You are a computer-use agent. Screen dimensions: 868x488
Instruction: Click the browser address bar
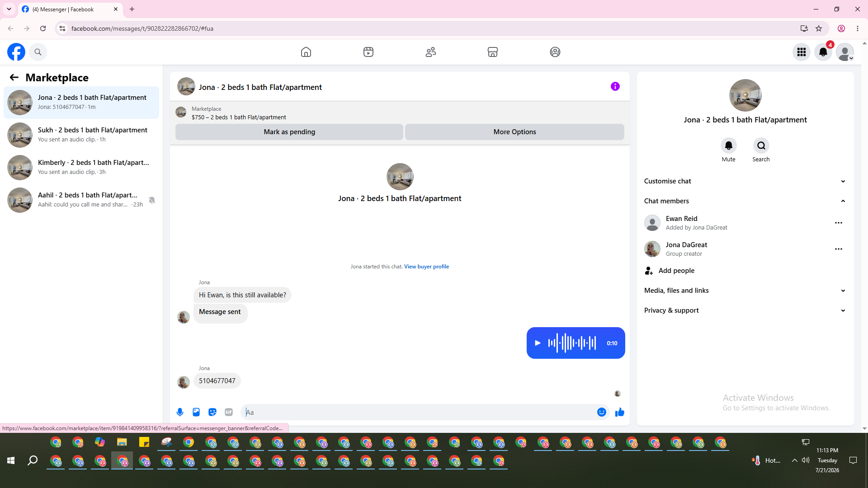(432, 28)
